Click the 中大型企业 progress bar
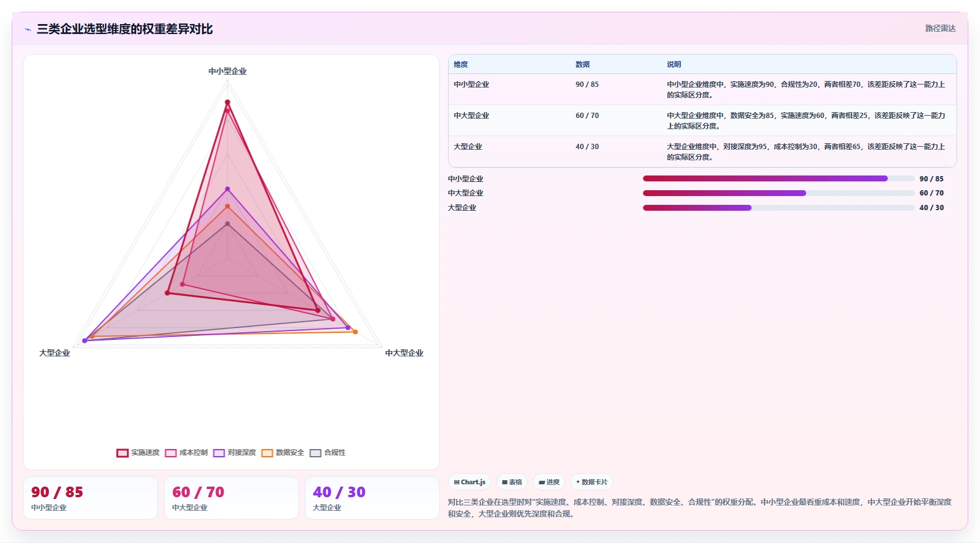 [x=779, y=193]
